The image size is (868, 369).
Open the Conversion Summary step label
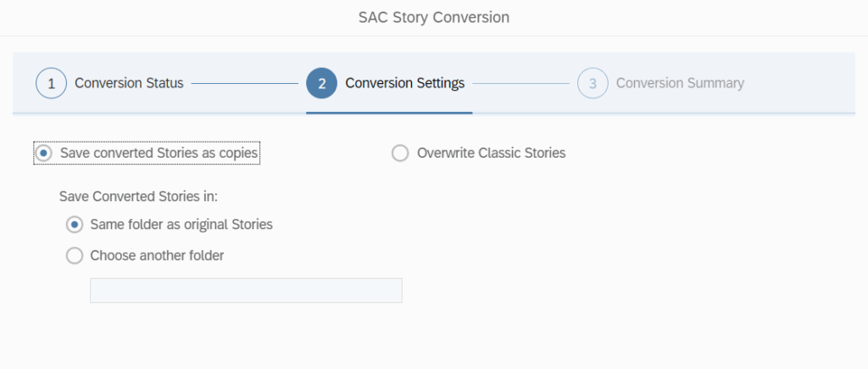[680, 83]
